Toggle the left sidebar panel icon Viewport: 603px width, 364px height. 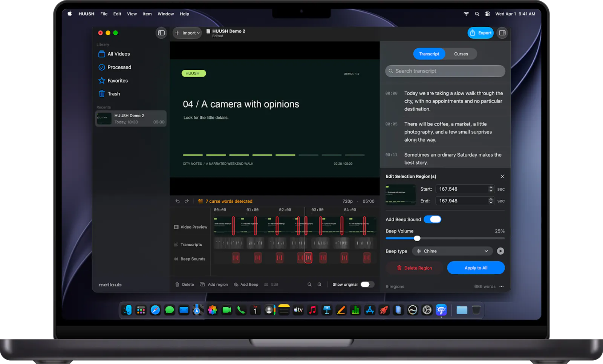161,33
